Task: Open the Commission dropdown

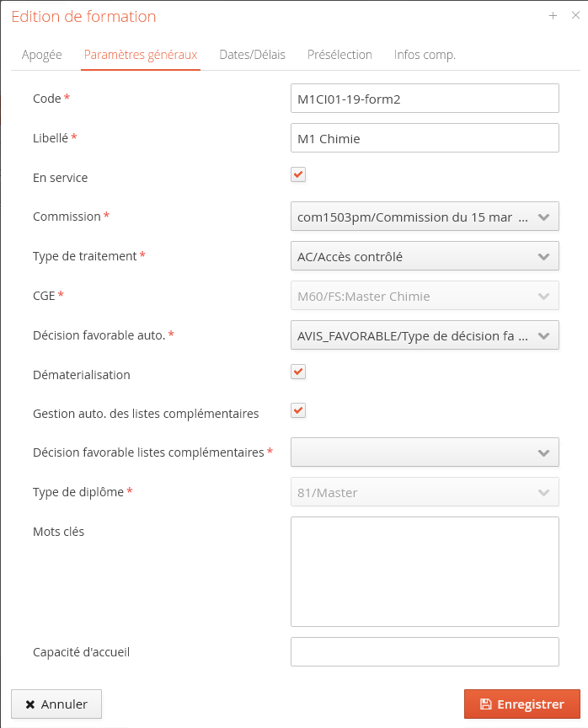Action: [543, 217]
